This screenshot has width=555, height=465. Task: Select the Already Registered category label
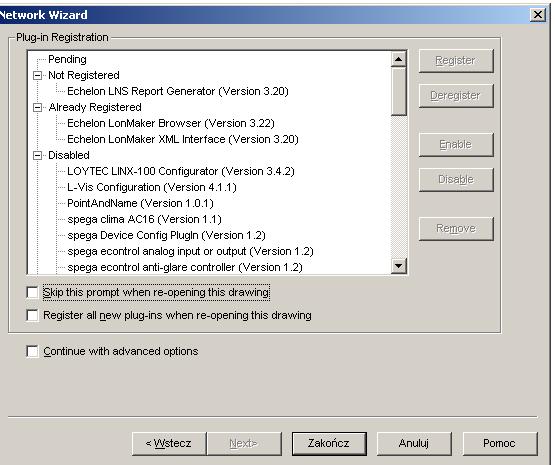tap(95, 107)
